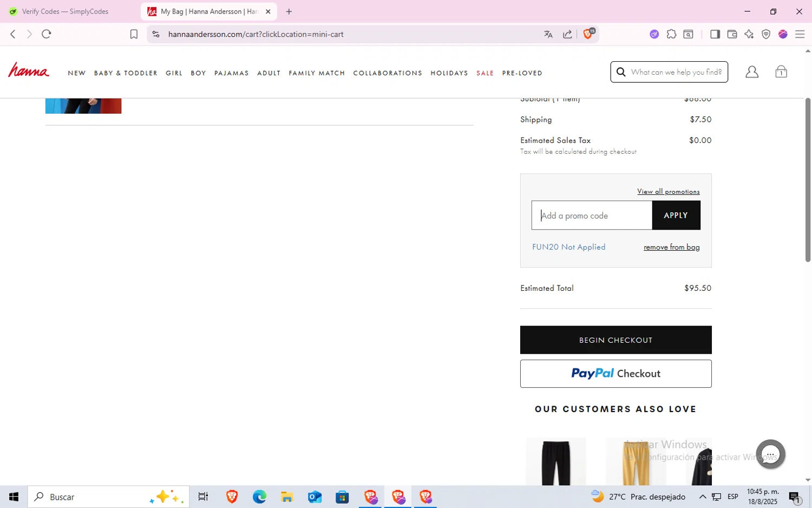Open Outlook from taskbar
Screen dimensions: 812x508
(x=315, y=497)
